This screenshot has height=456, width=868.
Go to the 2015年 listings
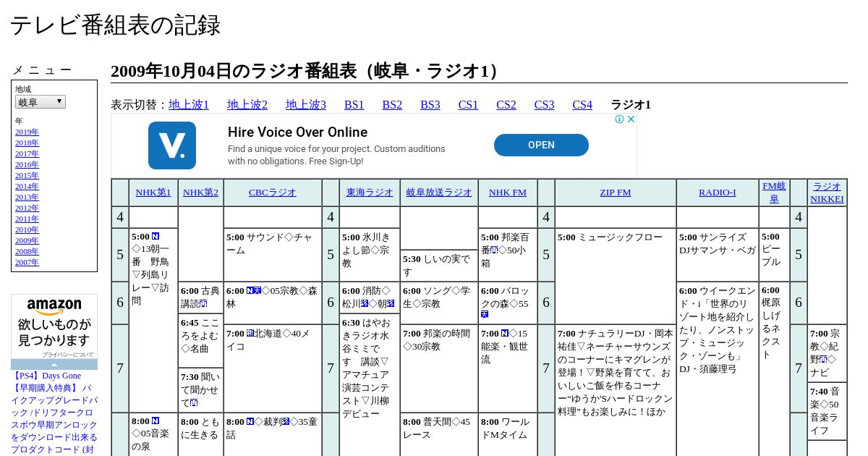27,175
